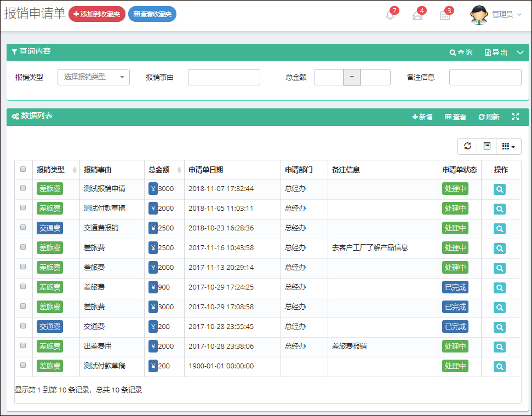The height and width of the screenshot is (416, 532).
Task: Click the 添加到收藏夹 button
Action: [97, 14]
